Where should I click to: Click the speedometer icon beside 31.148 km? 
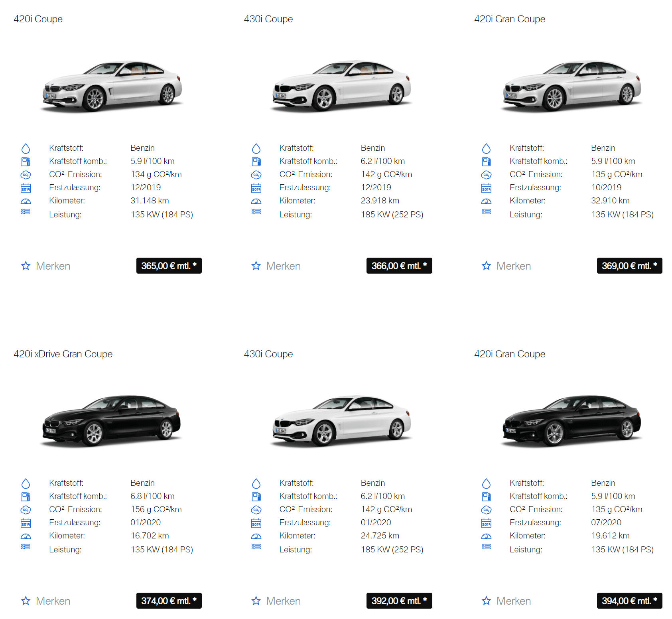(26, 201)
